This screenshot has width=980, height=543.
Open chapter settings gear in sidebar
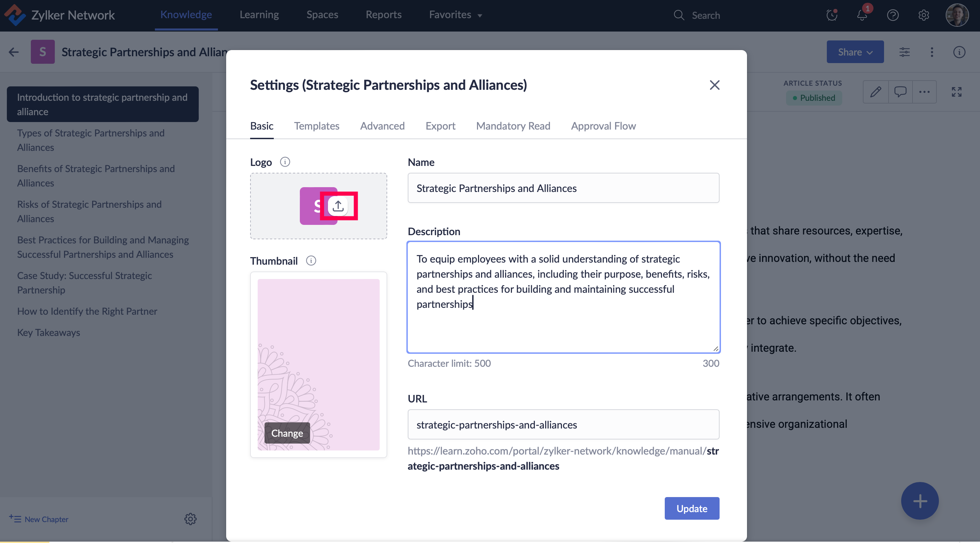click(190, 519)
